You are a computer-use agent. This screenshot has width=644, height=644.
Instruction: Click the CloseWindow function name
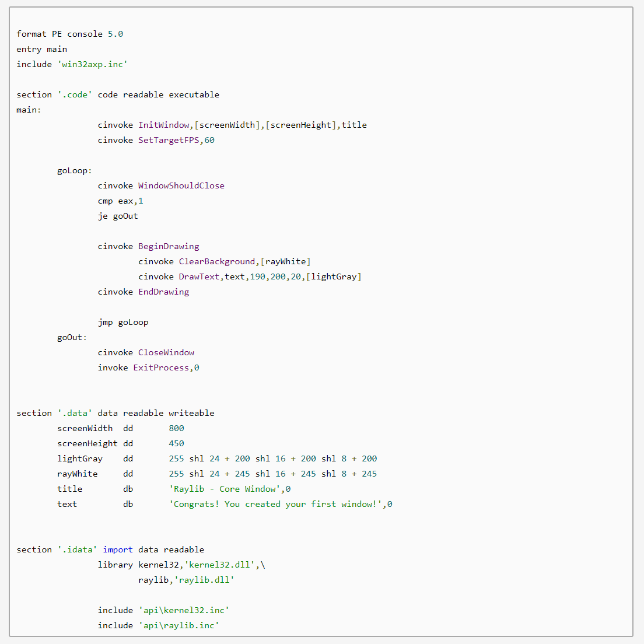point(166,353)
